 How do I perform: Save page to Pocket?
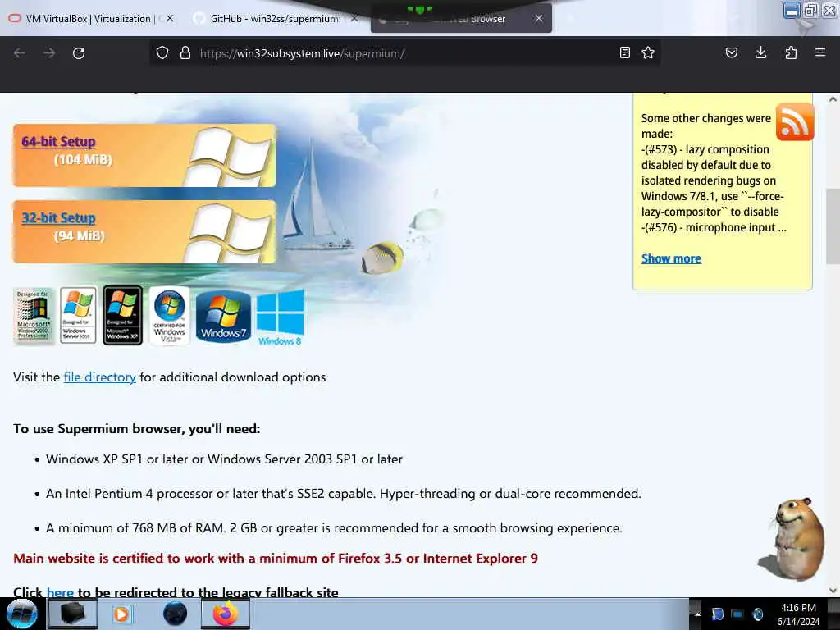pyautogui.click(x=731, y=52)
